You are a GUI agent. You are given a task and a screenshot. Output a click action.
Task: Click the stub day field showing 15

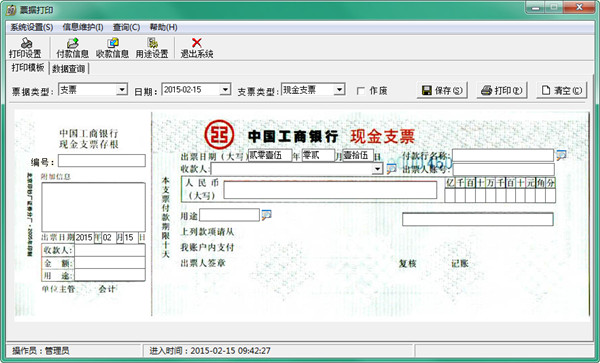click(130, 238)
